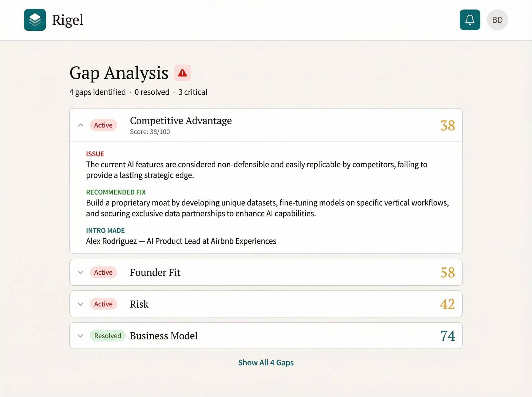Image resolution: width=532 pixels, height=397 pixels.
Task: Click the 3 critical counter text
Action: [x=193, y=92]
